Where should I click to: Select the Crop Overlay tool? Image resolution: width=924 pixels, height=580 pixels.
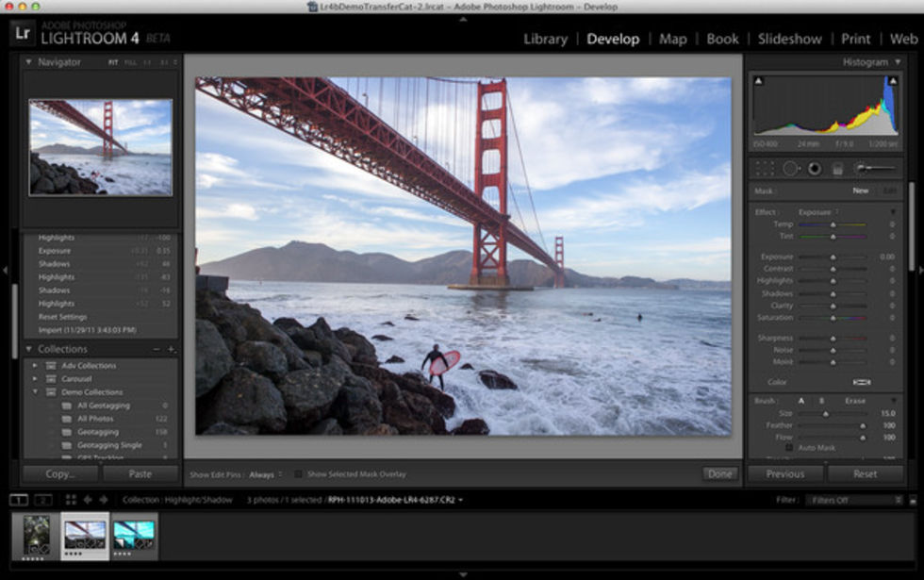pyautogui.click(x=765, y=169)
